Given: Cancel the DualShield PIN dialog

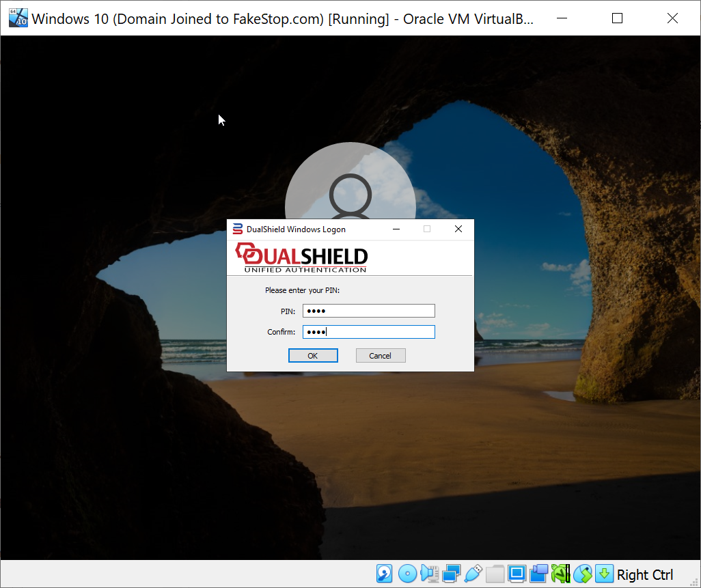Looking at the screenshot, I should coord(381,355).
